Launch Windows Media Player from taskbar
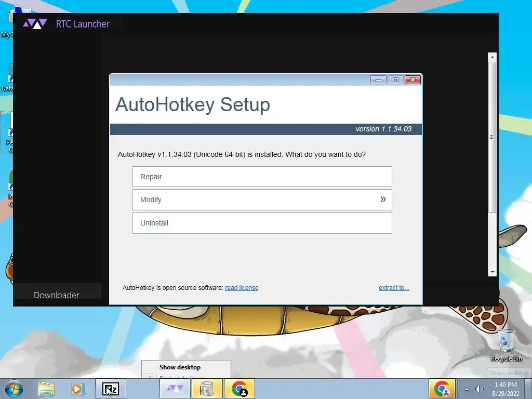 [77, 389]
